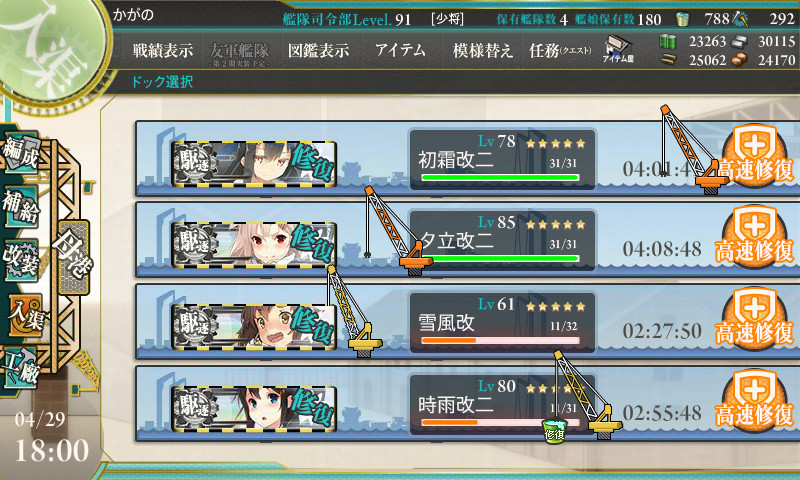Image resolution: width=800 pixels, height=480 pixels.
Task: Open the アイテム menu item
Action: (400, 50)
